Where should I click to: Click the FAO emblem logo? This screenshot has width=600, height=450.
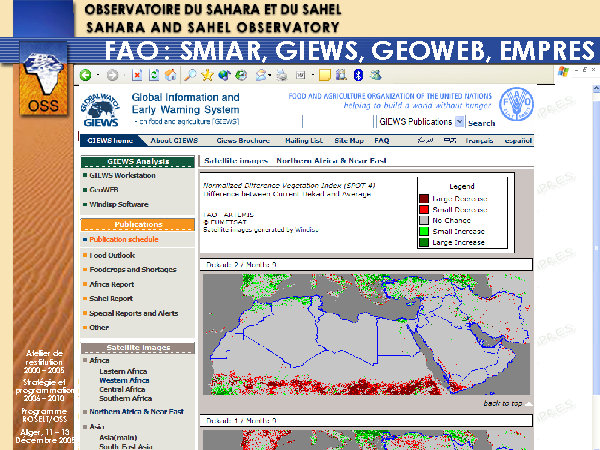[517, 104]
